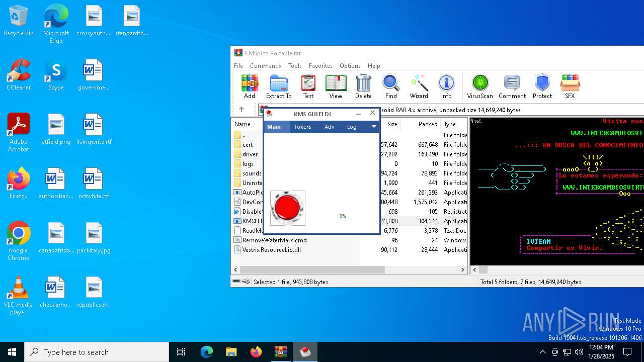Click the View toolbar icon in WinRAR
This screenshot has width=644, height=362.
(x=336, y=86)
